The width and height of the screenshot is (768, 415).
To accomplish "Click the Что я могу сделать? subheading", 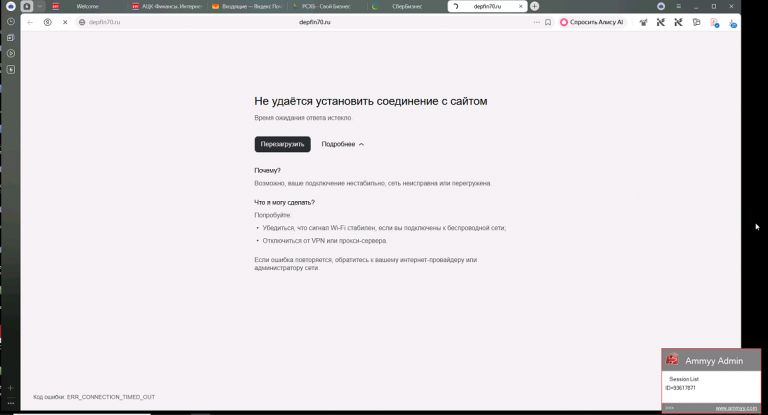I will tap(285, 202).
